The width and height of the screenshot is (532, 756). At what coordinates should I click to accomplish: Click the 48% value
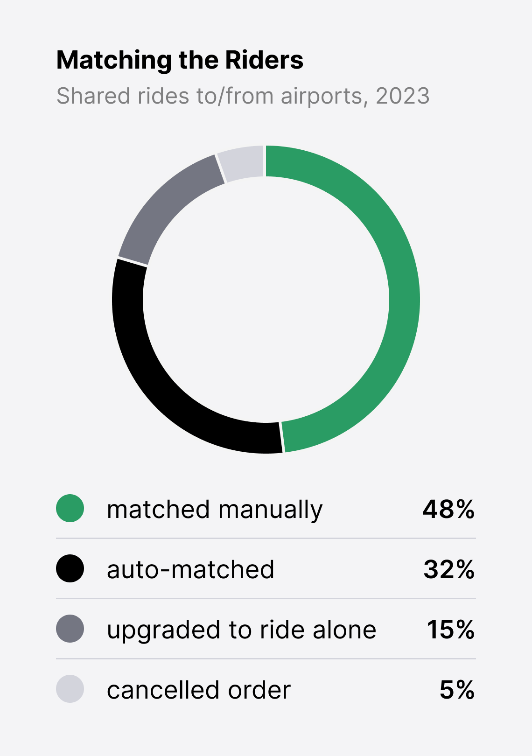448,509
